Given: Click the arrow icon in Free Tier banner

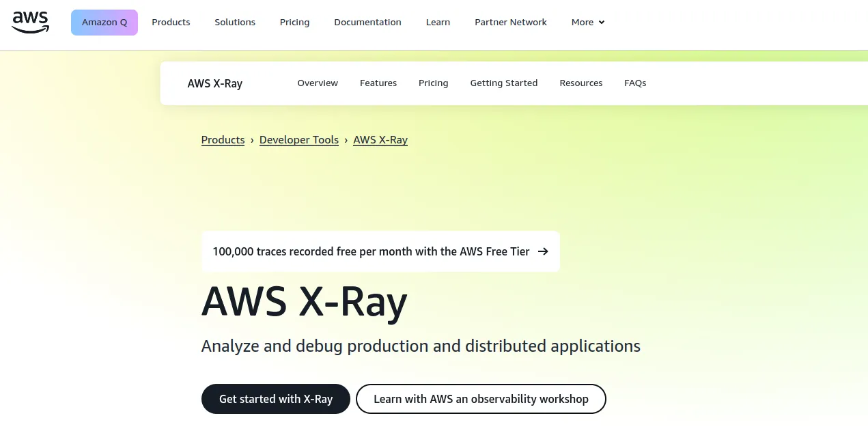Looking at the screenshot, I should coord(543,251).
